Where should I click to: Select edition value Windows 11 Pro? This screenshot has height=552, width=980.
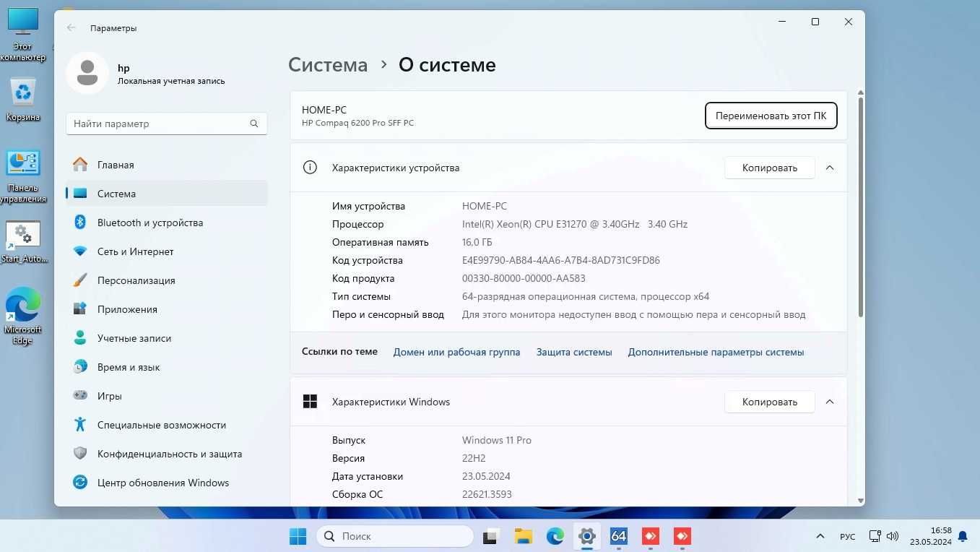tap(497, 440)
